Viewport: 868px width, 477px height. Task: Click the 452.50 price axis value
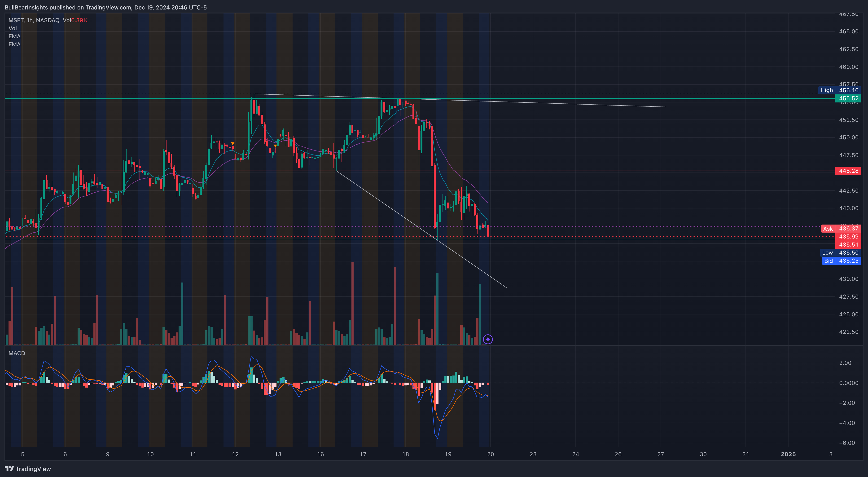[848, 120]
